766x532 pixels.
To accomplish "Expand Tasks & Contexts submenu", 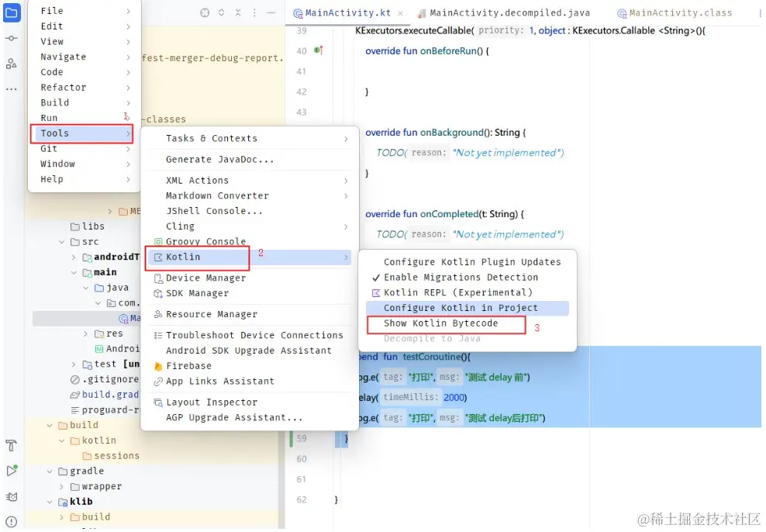I will [250, 139].
